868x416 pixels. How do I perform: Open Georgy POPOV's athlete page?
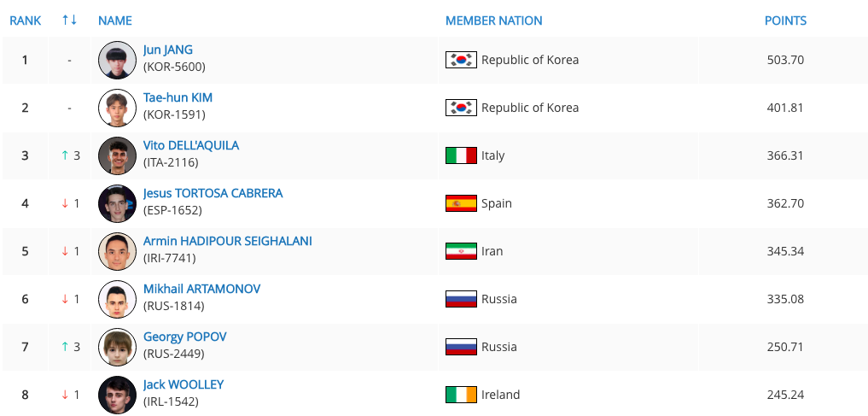(185, 337)
